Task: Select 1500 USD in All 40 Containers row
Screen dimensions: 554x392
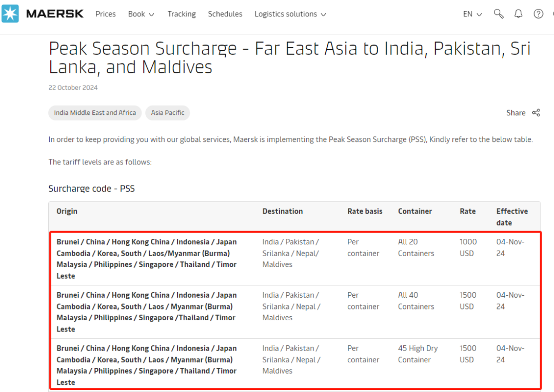Action: click(x=468, y=301)
